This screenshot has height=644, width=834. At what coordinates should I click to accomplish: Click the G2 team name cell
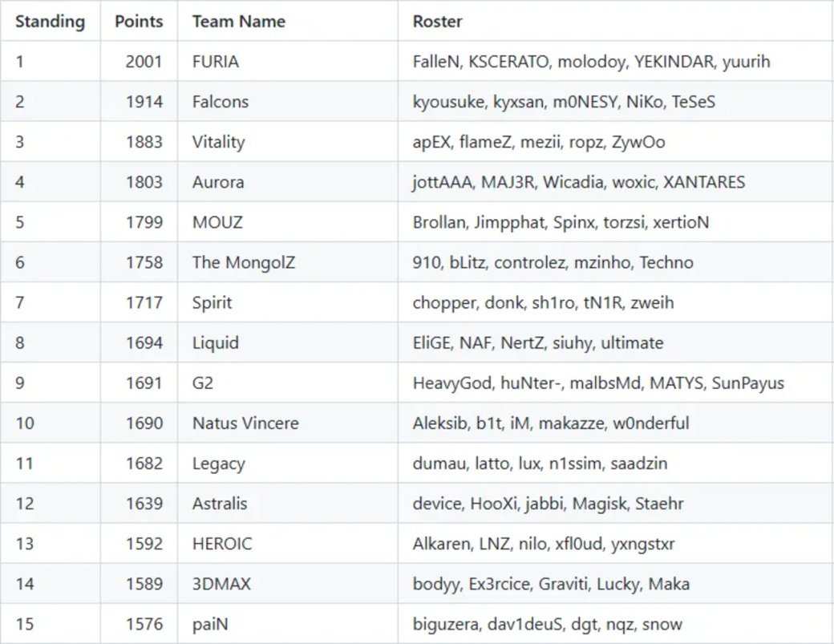(x=203, y=383)
